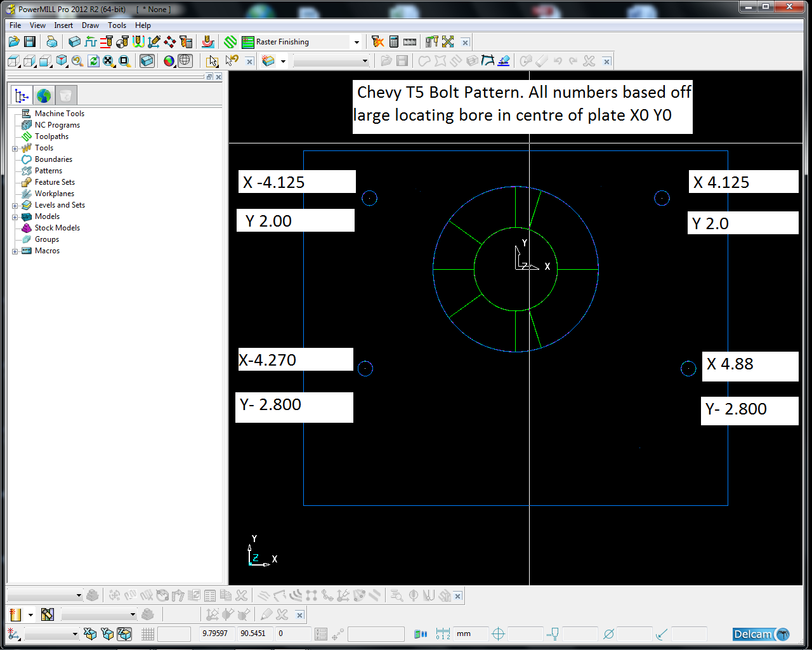
Task: Click the Refresh view icon
Action: 93,61
